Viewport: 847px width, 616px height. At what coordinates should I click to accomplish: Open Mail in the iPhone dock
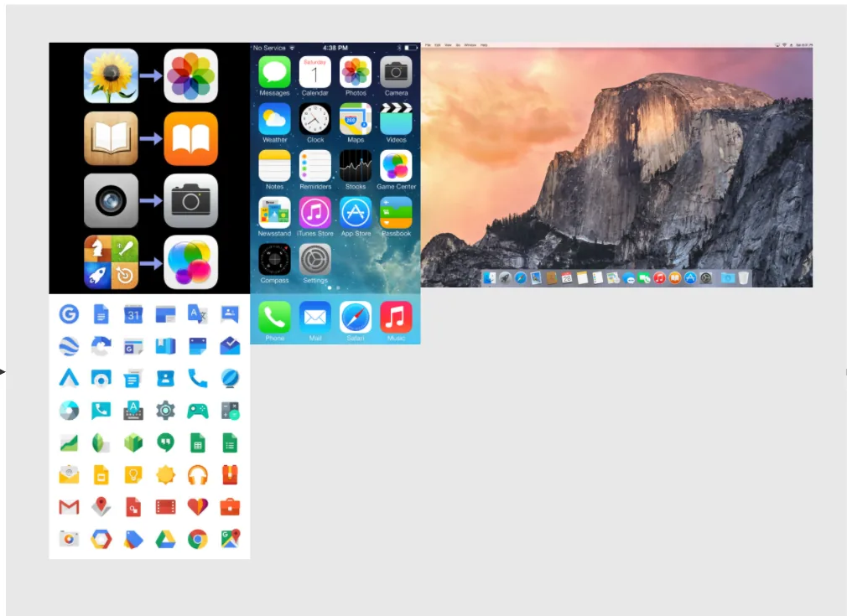pos(315,318)
